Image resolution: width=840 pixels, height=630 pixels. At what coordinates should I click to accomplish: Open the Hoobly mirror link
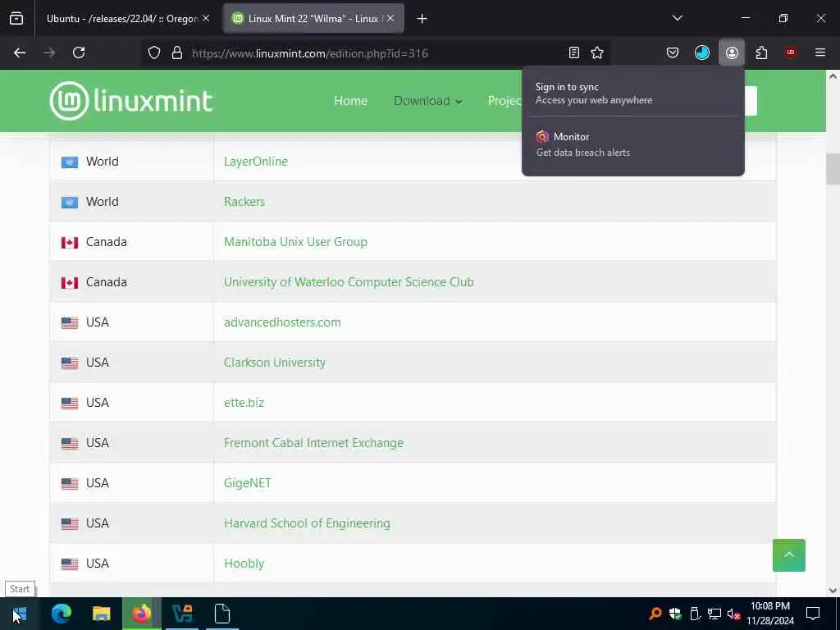(x=244, y=563)
